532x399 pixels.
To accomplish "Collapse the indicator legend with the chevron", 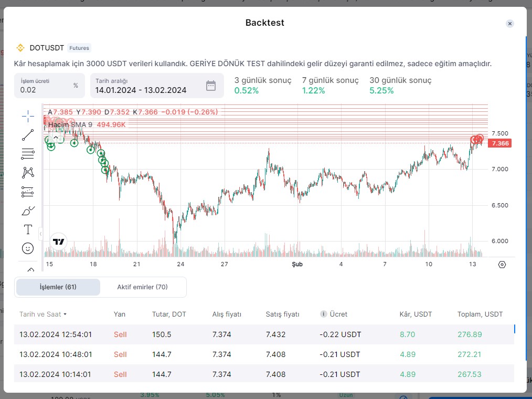I will (x=56, y=138).
